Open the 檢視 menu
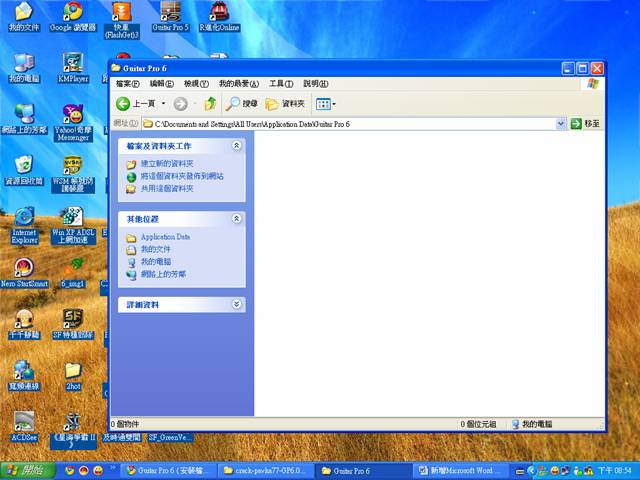This screenshot has height=480, width=640. 196,84
